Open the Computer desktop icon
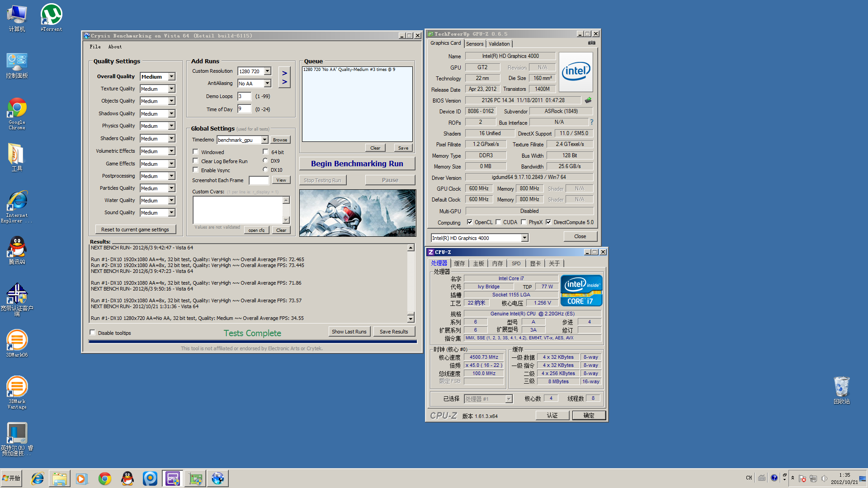This screenshot has width=868, height=488. tap(17, 18)
